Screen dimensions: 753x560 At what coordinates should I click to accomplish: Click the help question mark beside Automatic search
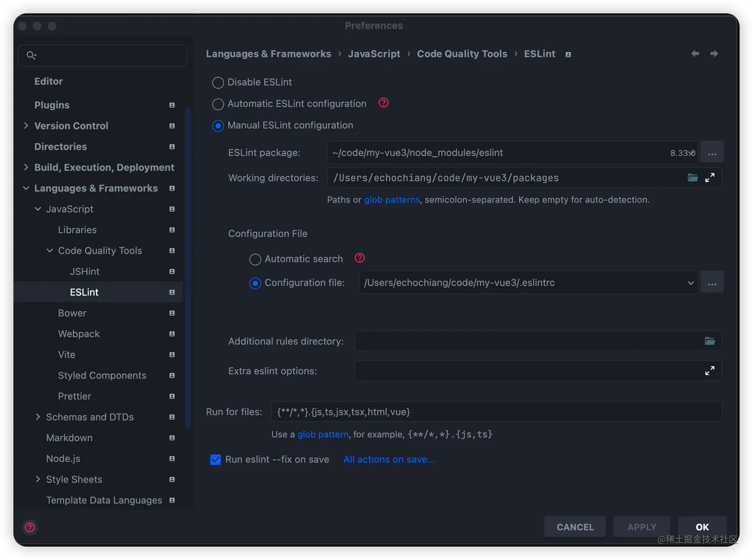pos(360,258)
